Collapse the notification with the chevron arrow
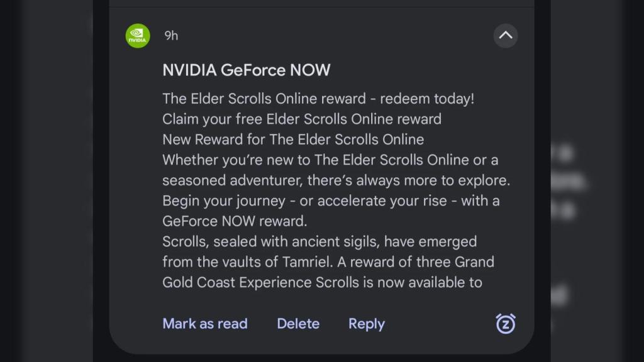 506,36
